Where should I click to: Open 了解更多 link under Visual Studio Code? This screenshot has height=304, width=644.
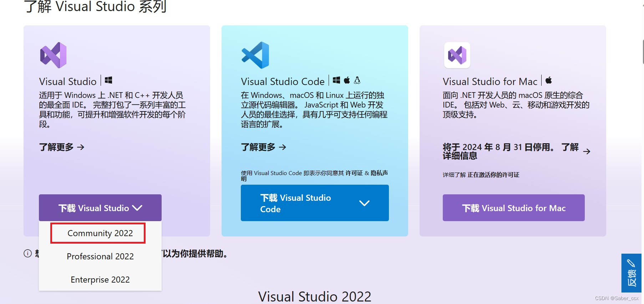[x=264, y=147]
